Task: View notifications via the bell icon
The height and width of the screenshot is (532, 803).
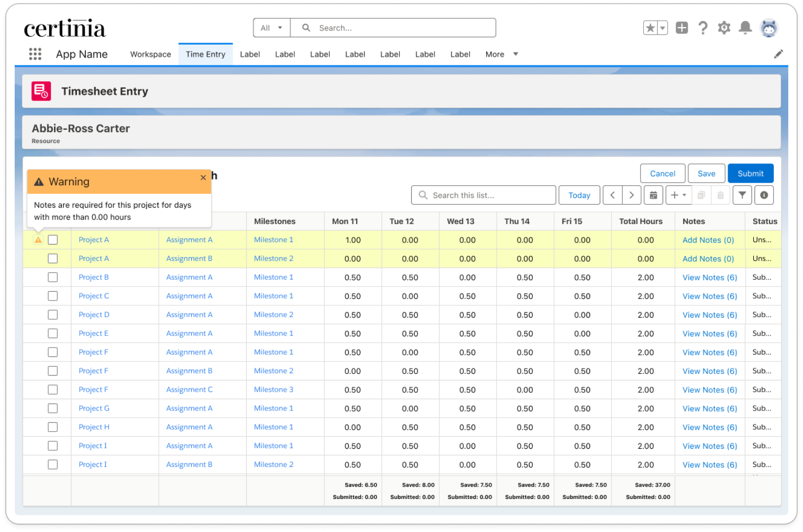Action: click(x=745, y=28)
